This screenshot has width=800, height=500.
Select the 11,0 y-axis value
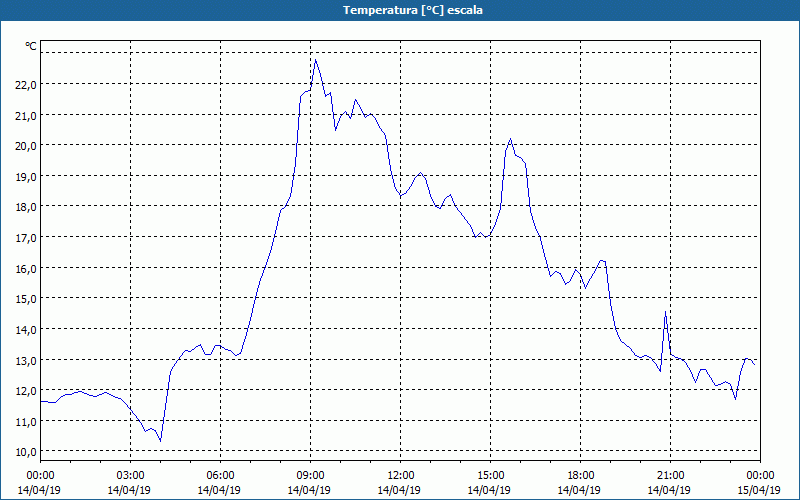tap(26, 421)
